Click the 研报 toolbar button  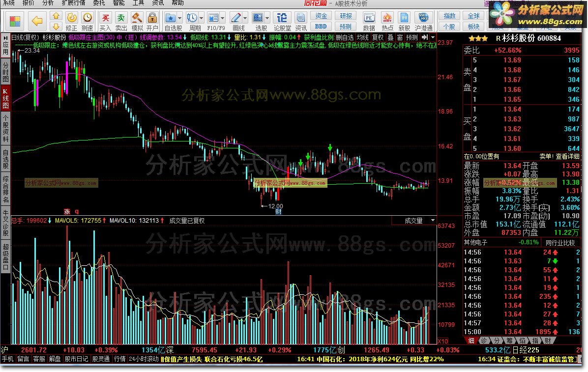pos(345,16)
